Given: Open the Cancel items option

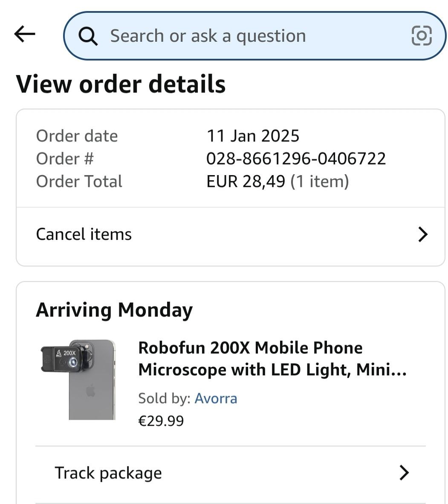Looking at the screenshot, I should tap(84, 234).
